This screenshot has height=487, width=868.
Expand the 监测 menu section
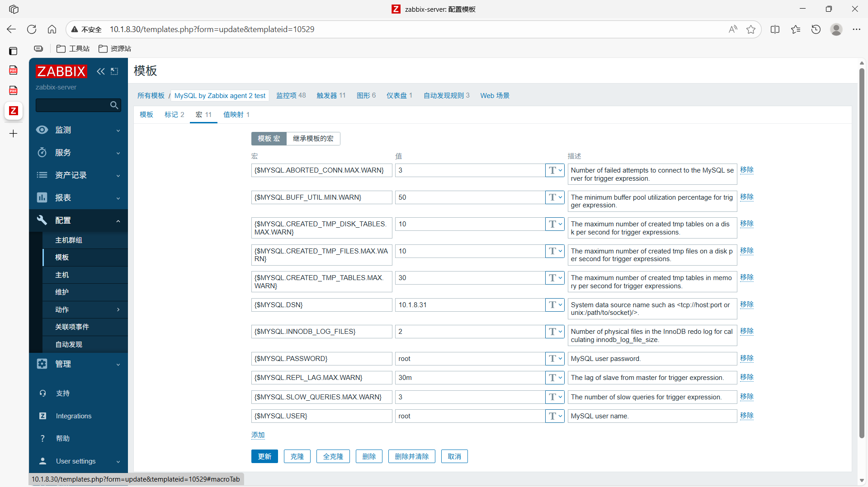pyautogui.click(x=79, y=130)
